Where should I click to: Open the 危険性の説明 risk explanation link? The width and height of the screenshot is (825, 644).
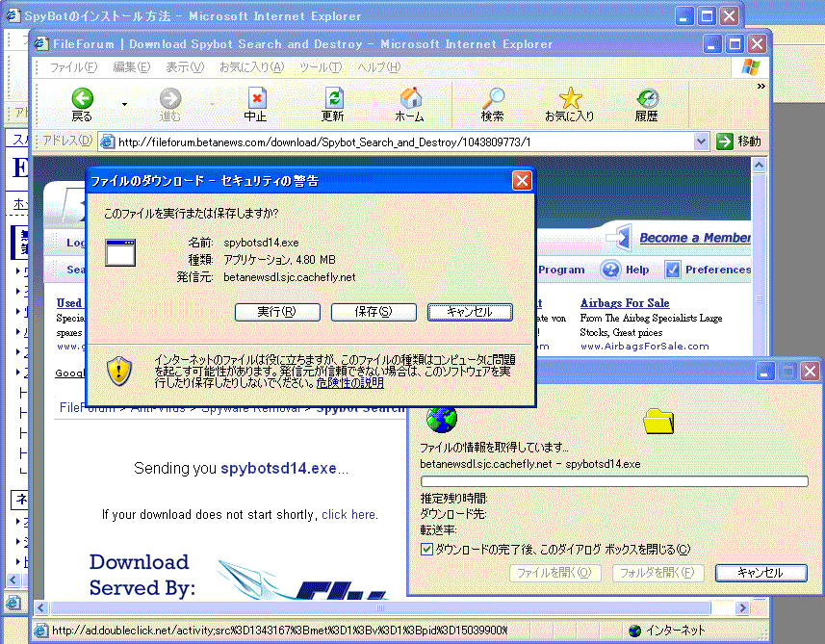[349, 383]
